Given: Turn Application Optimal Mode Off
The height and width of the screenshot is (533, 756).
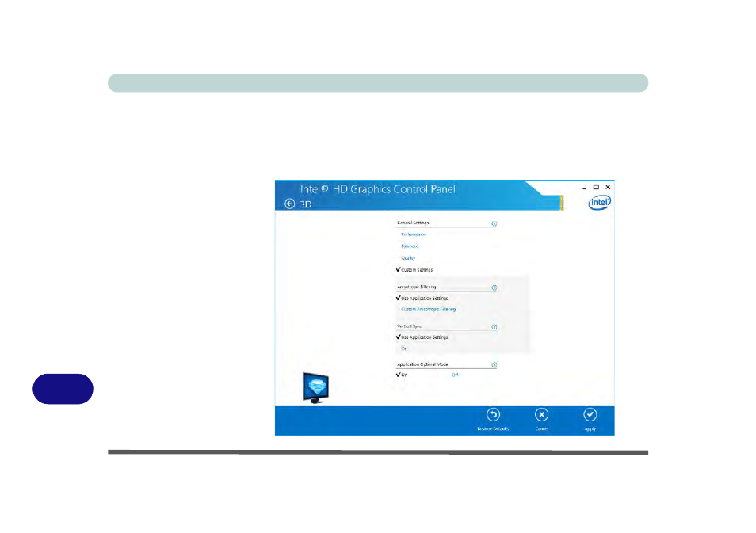Looking at the screenshot, I should [455, 375].
